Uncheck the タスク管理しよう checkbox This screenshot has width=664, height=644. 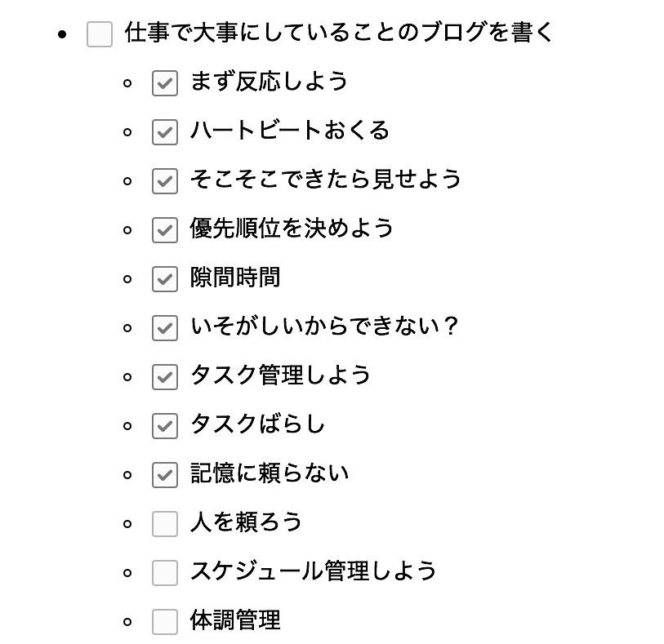pyautogui.click(x=164, y=376)
